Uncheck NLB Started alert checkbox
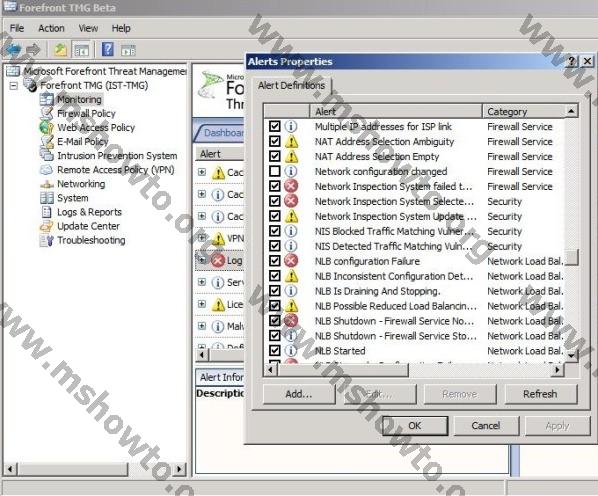598x496 pixels. tap(275, 350)
